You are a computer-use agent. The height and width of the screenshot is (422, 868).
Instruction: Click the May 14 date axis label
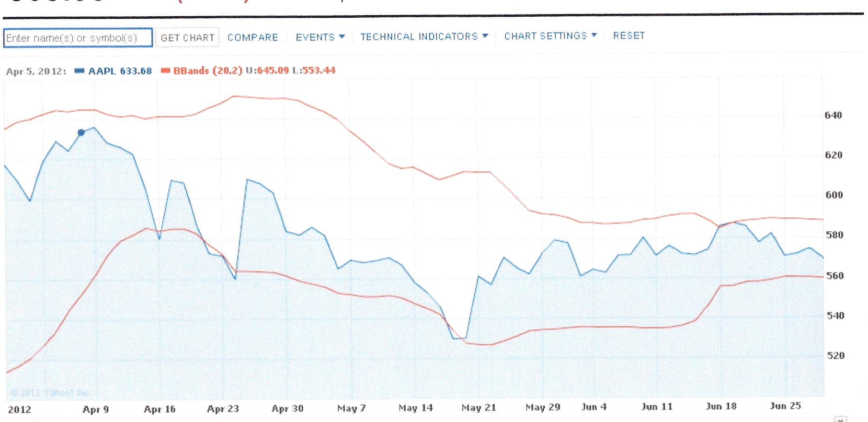pyautogui.click(x=416, y=408)
